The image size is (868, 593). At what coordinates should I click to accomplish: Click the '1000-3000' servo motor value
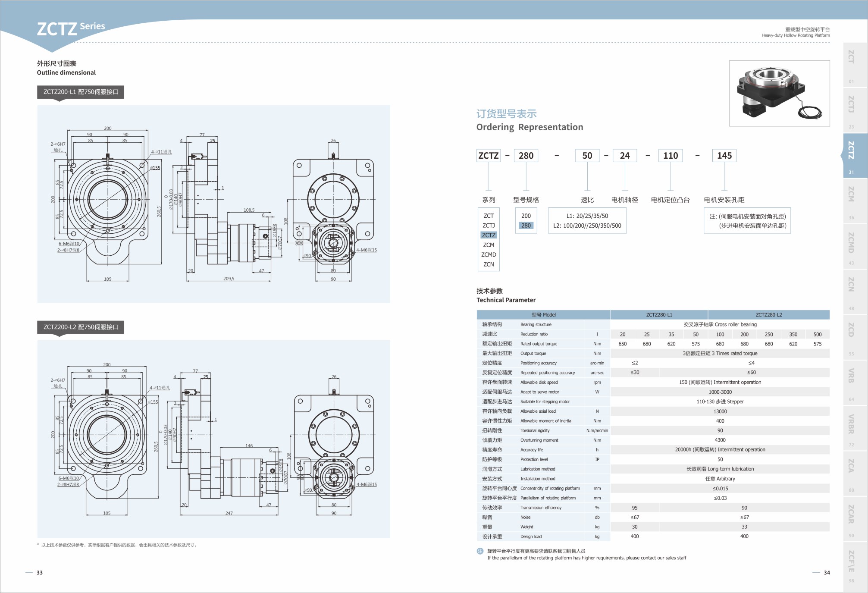tap(720, 392)
